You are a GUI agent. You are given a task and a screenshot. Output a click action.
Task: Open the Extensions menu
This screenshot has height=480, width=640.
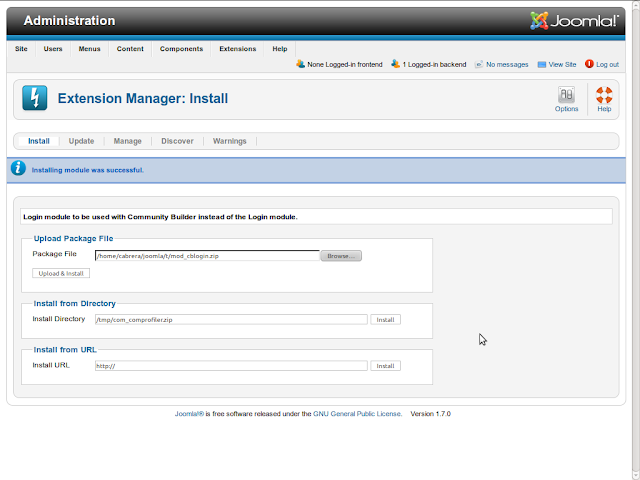(238, 49)
